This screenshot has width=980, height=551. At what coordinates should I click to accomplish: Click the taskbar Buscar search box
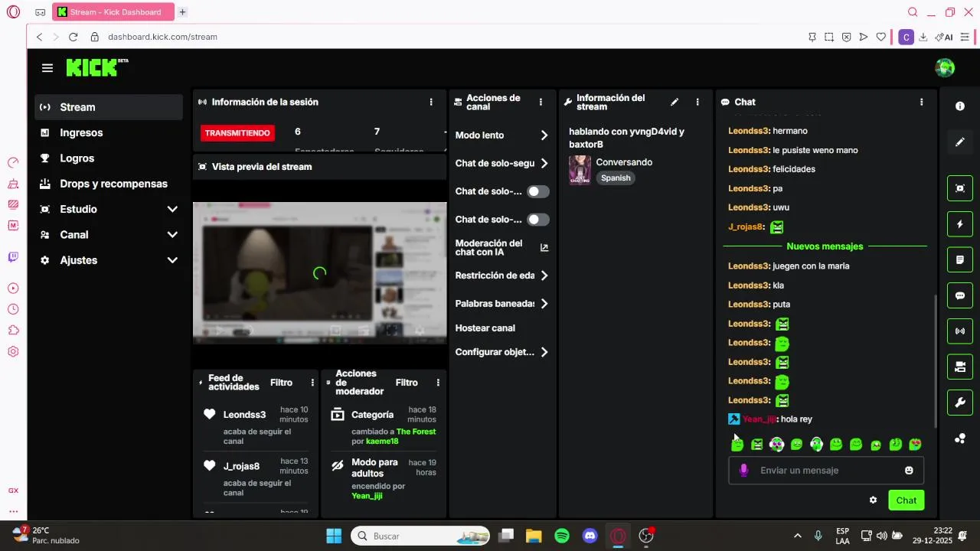[420, 536]
